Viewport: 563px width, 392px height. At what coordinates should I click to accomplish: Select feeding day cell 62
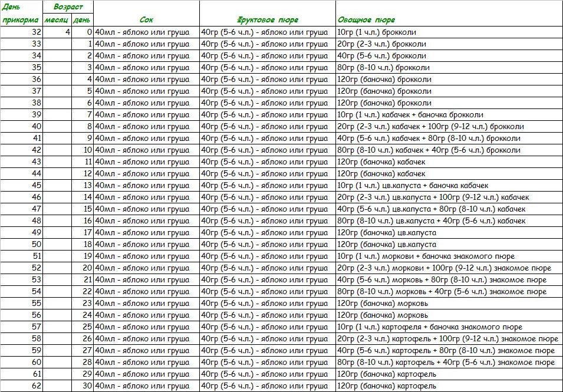click(22, 386)
